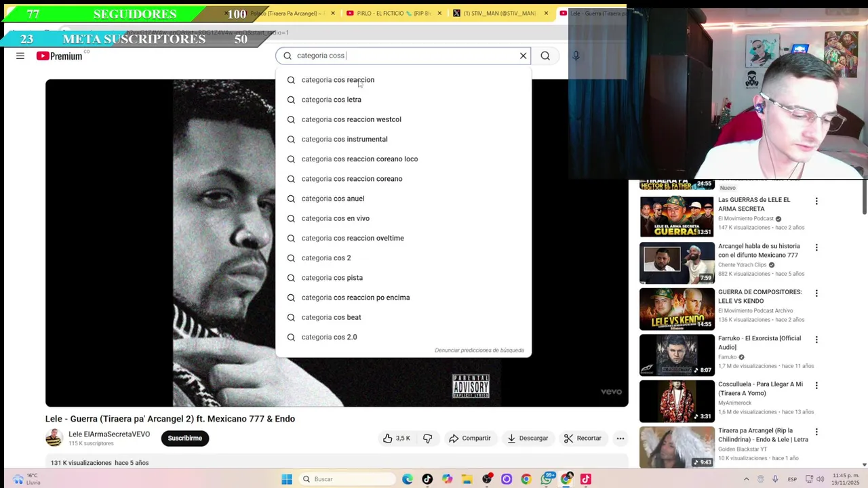Open Microsoft Edge from the taskbar
868x488 pixels.
[x=408, y=479]
